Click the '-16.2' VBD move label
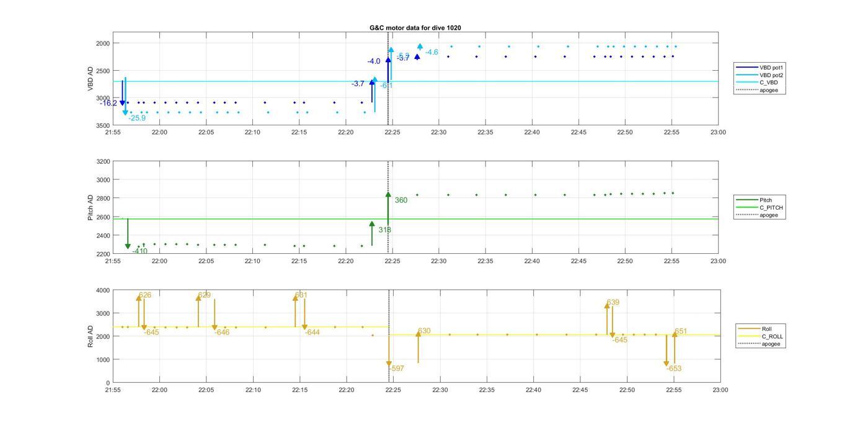Image resolution: width=868 pixels, height=430 pixels. tap(108, 103)
